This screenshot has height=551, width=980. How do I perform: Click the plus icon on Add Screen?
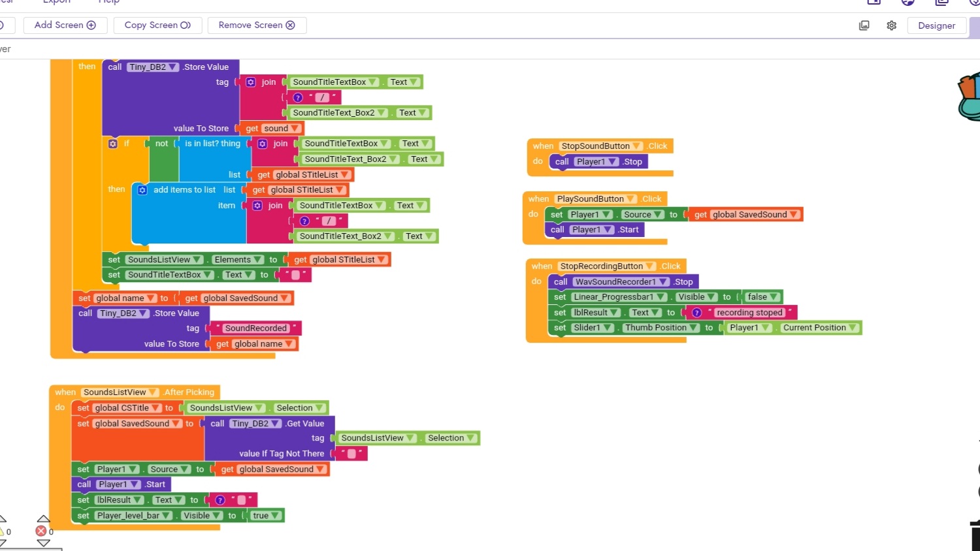point(91,25)
